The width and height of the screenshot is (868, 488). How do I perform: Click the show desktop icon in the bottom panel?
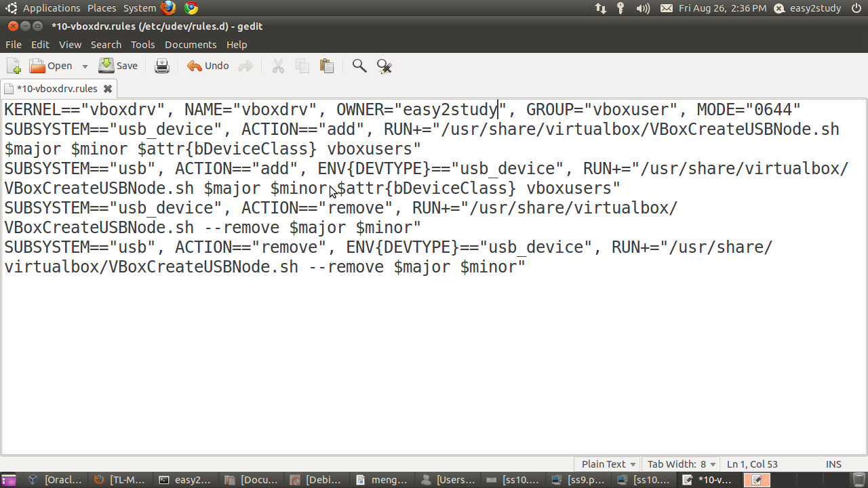(x=9, y=480)
